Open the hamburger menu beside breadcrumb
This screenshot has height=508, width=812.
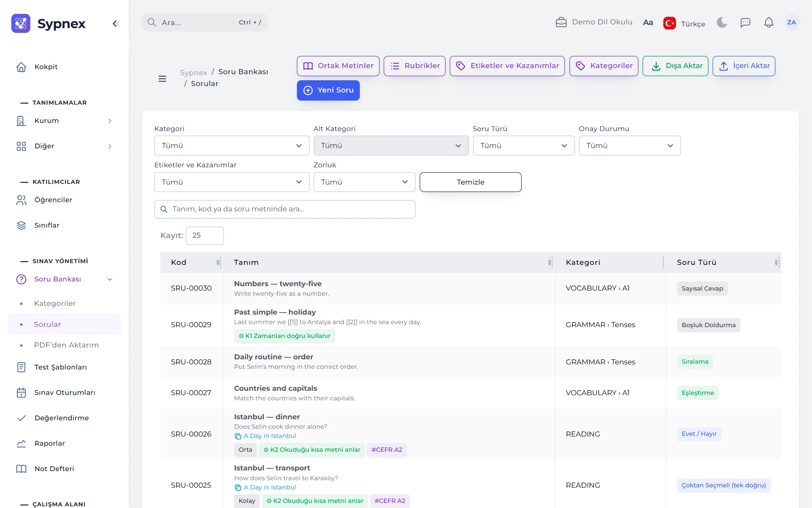point(162,79)
